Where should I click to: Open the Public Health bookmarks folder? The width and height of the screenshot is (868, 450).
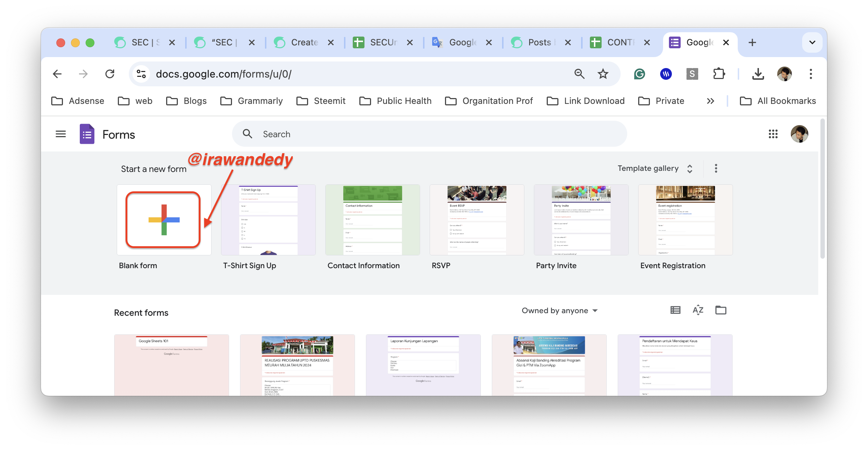(396, 101)
